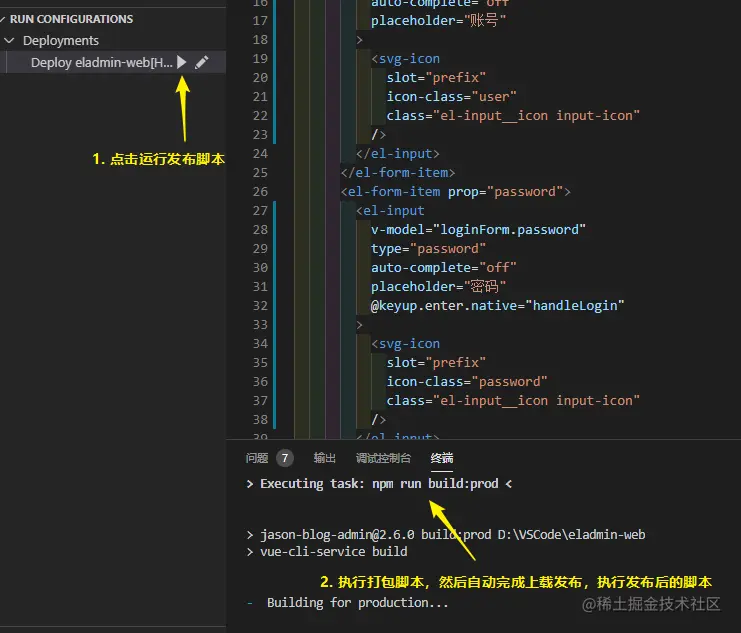Click the second <svg-icon tag on line 34

(405, 344)
